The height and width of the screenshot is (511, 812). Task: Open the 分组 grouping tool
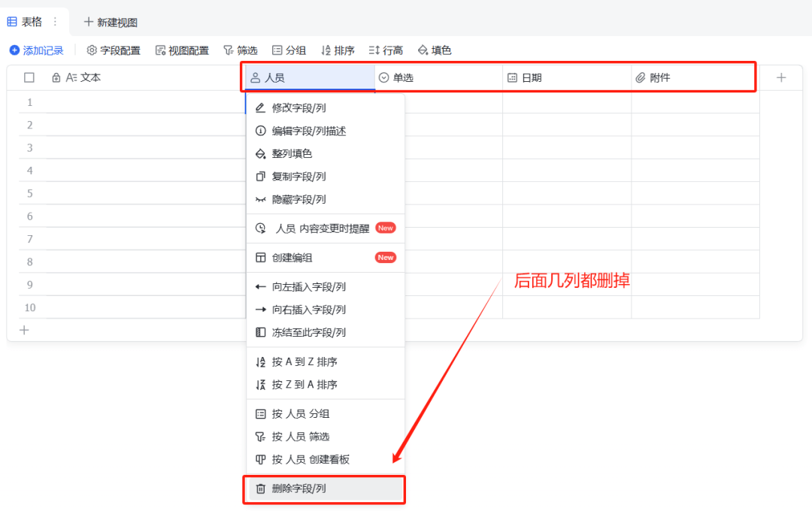point(289,50)
